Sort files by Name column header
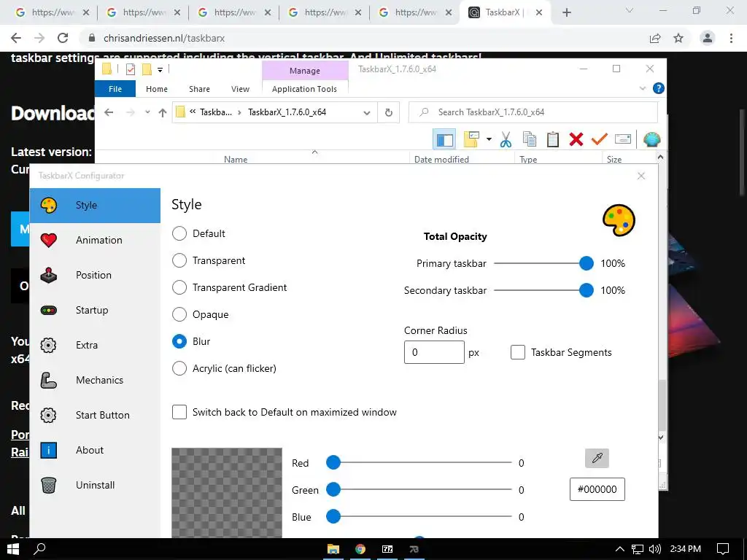Screen dimensions: 747x560 pyautogui.click(x=236, y=160)
